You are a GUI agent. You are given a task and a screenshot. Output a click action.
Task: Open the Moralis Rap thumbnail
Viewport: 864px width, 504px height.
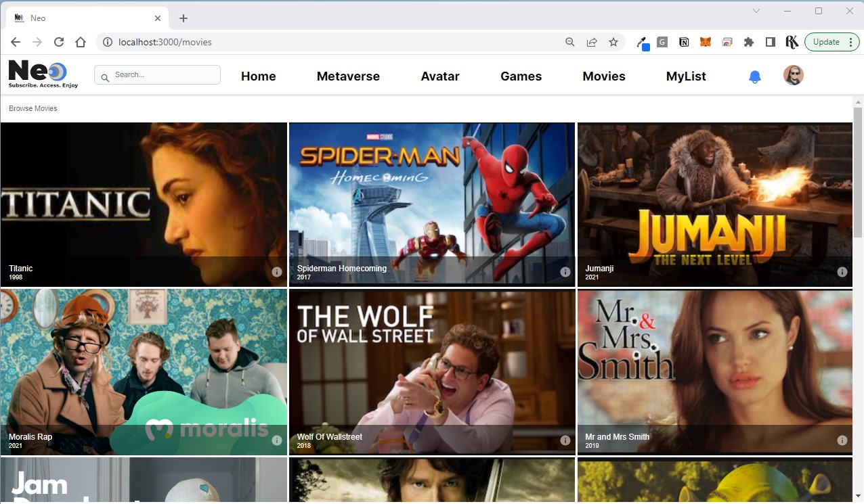(144, 372)
